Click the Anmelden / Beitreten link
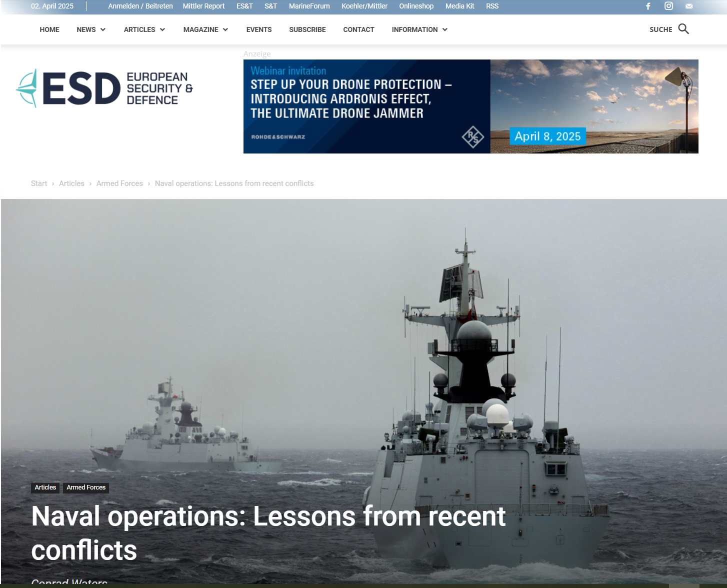727x588 pixels. tap(140, 6)
